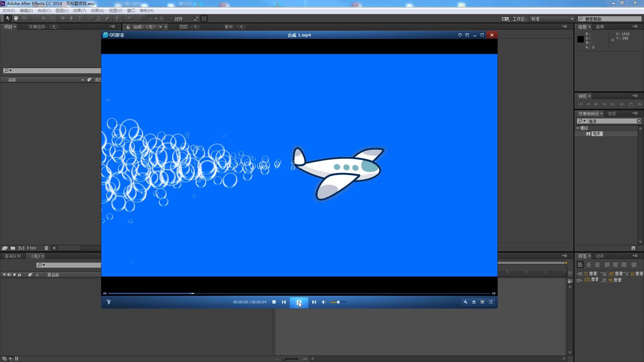Select justify all alignment in paragraph panel
This screenshot has width=644, height=362.
(x=634, y=265)
